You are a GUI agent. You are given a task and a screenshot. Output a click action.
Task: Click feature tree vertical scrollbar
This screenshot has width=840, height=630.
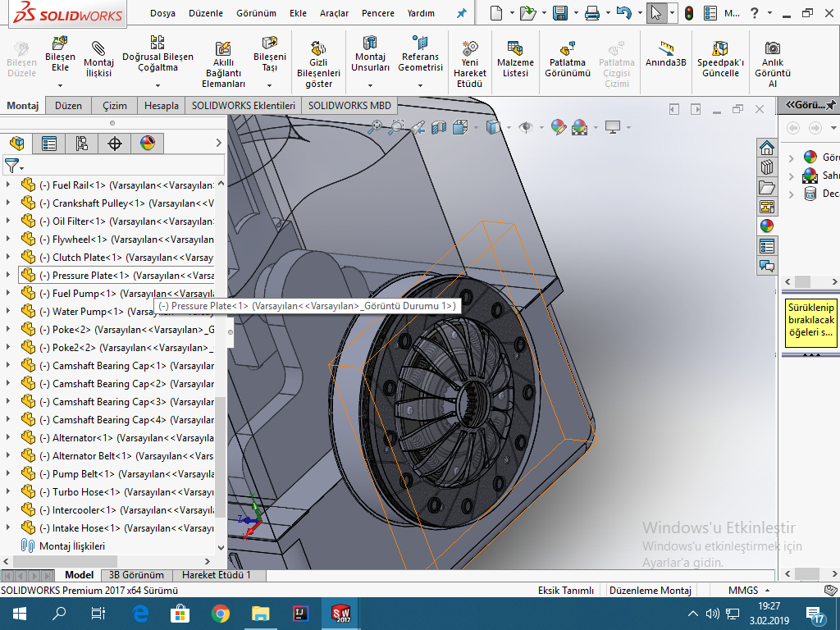[x=220, y=455]
